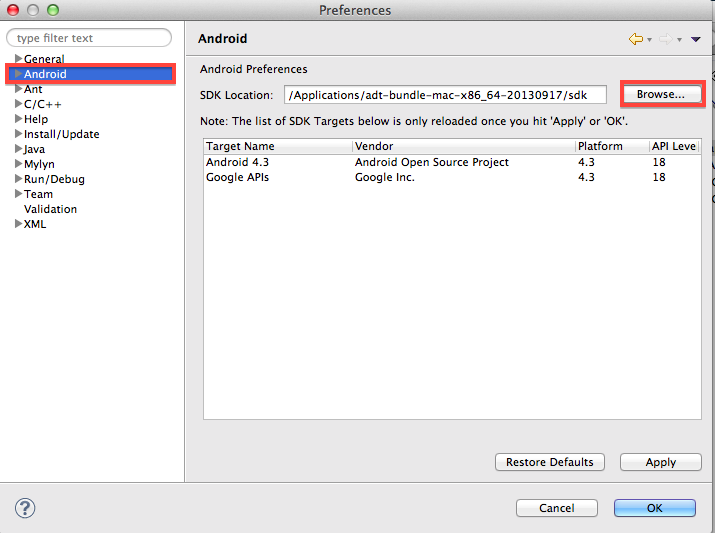
Task: Select the Validation category
Action: click(51, 209)
